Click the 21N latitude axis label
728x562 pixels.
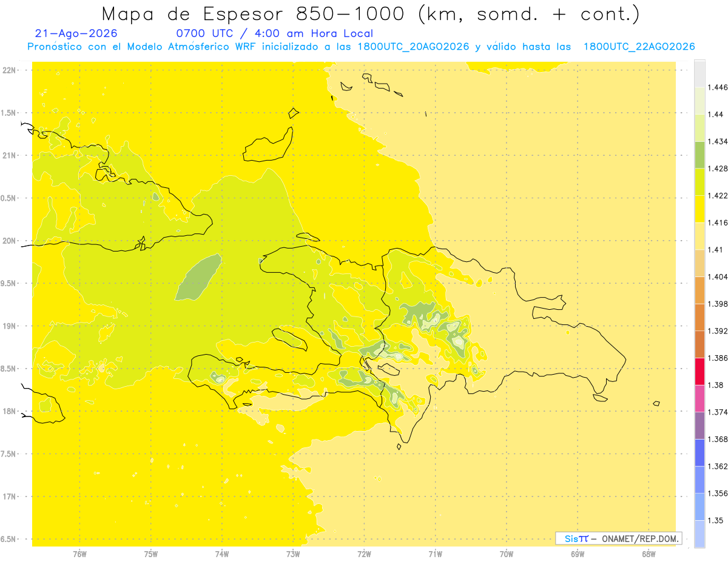[10, 156]
